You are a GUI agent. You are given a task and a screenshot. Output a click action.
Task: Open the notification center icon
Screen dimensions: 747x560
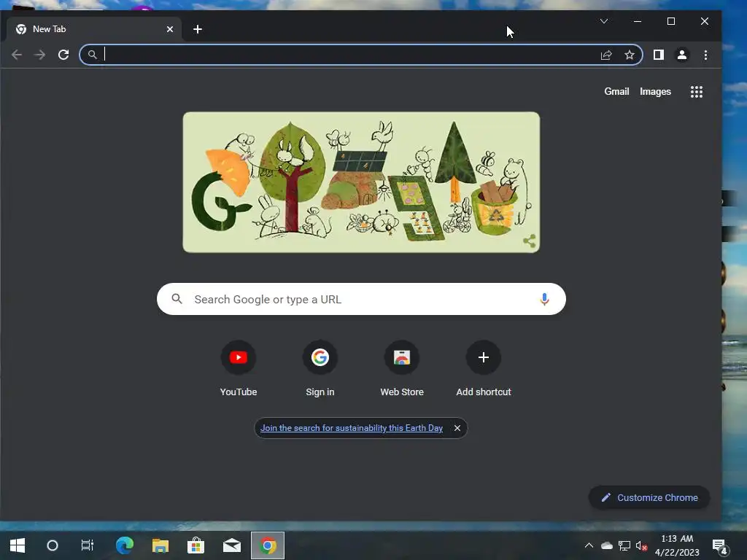pos(720,547)
